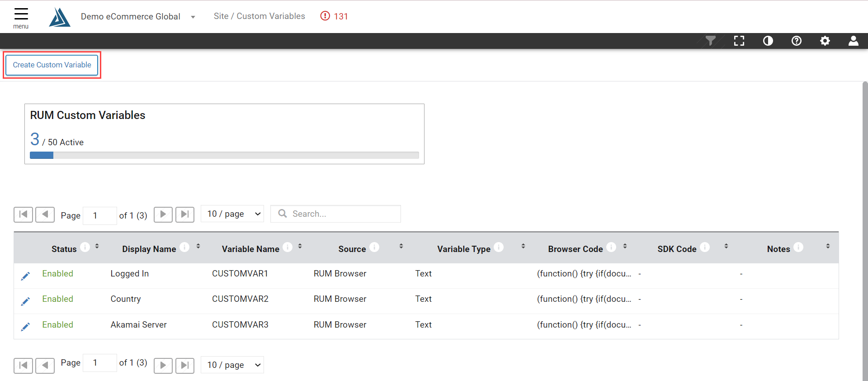Screen dimensions: 868x381
Task: Edit the Logged In variable pencil
Action: [x=26, y=276]
